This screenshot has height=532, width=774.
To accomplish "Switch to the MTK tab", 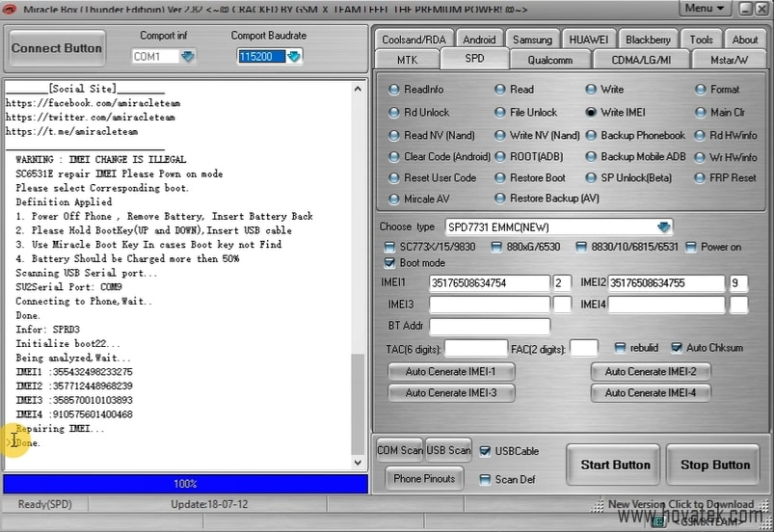I will [407, 60].
